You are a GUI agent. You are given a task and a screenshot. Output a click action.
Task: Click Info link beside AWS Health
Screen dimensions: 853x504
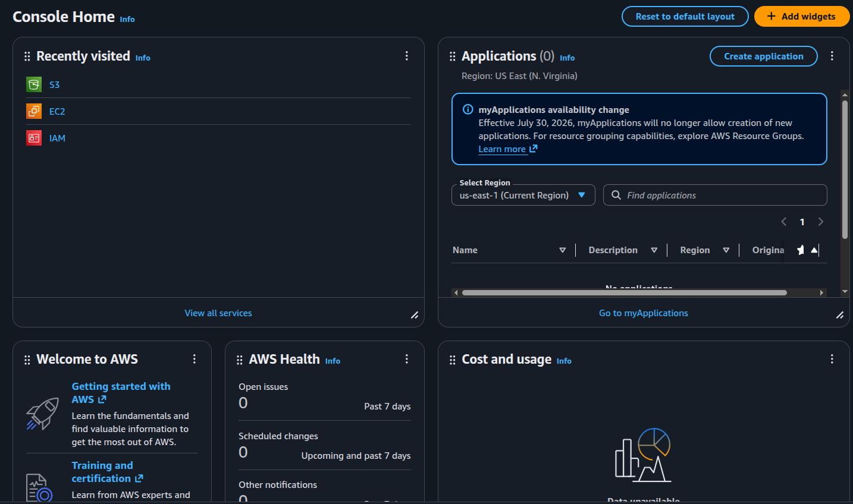pyautogui.click(x=333, y=361)
